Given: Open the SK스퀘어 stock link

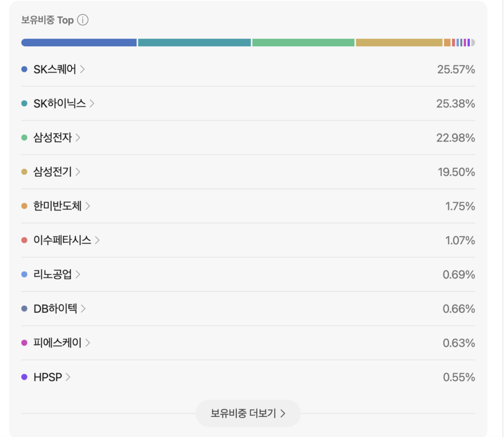Looking at the screenshot, I should 55,69.
